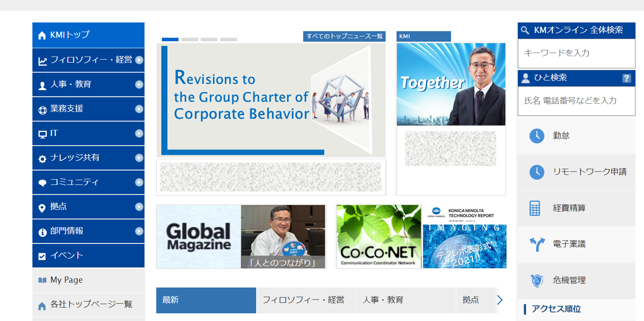
Task: Open イベント menu item
Action: [88, 256]
